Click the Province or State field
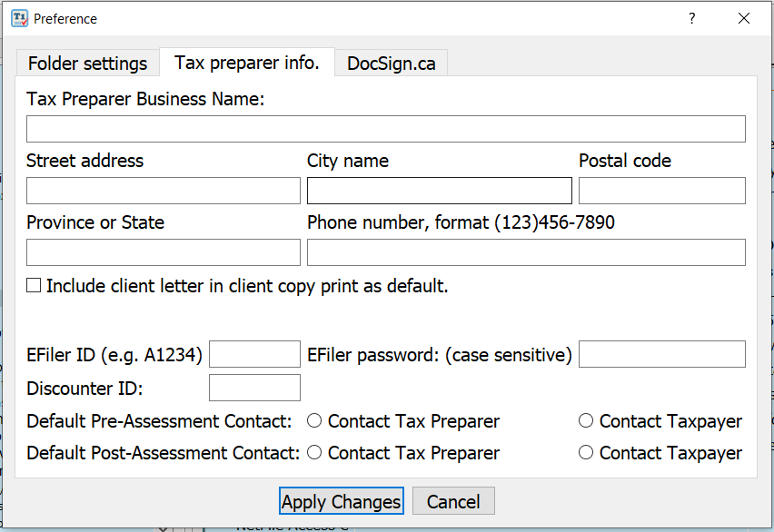 pyautogui.click(x=164, y=252)
